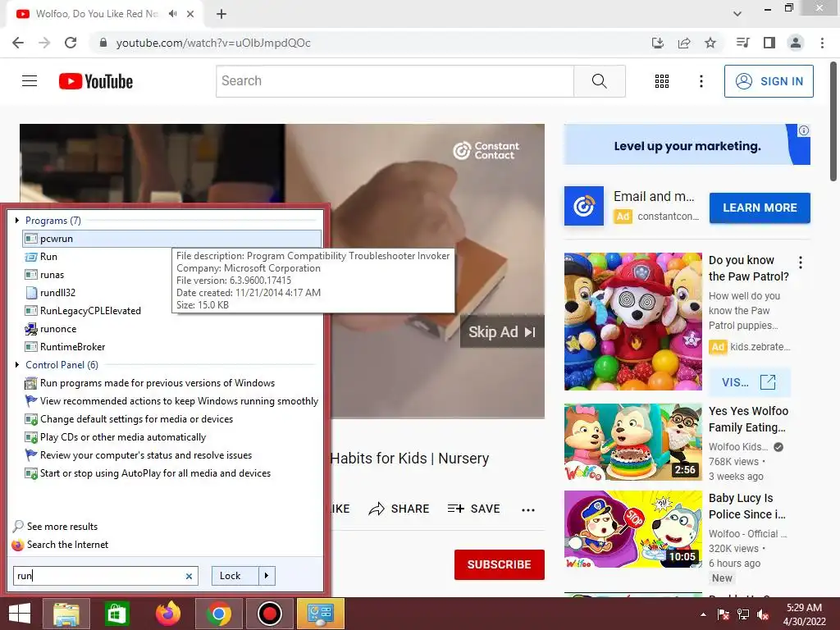Click the Windows Start button
This screenshot has height=630, width=840.
click(x=20, y=614)
